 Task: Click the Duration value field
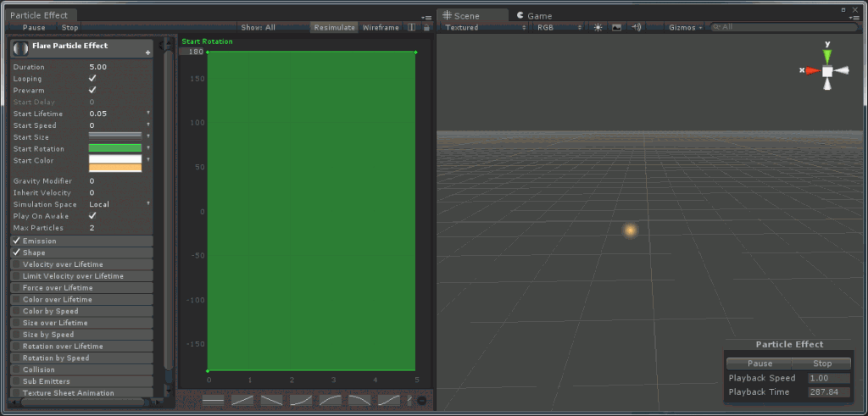120,67
